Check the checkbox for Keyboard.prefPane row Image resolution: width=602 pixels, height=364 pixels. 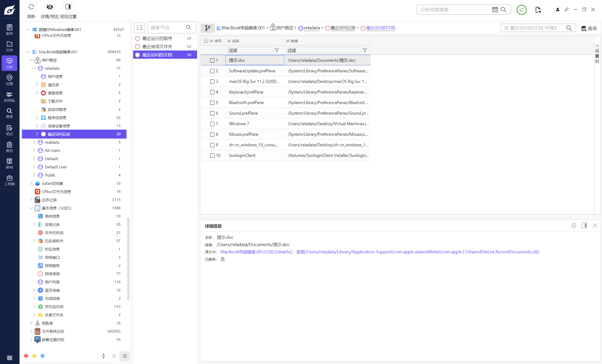coord(212,92)
